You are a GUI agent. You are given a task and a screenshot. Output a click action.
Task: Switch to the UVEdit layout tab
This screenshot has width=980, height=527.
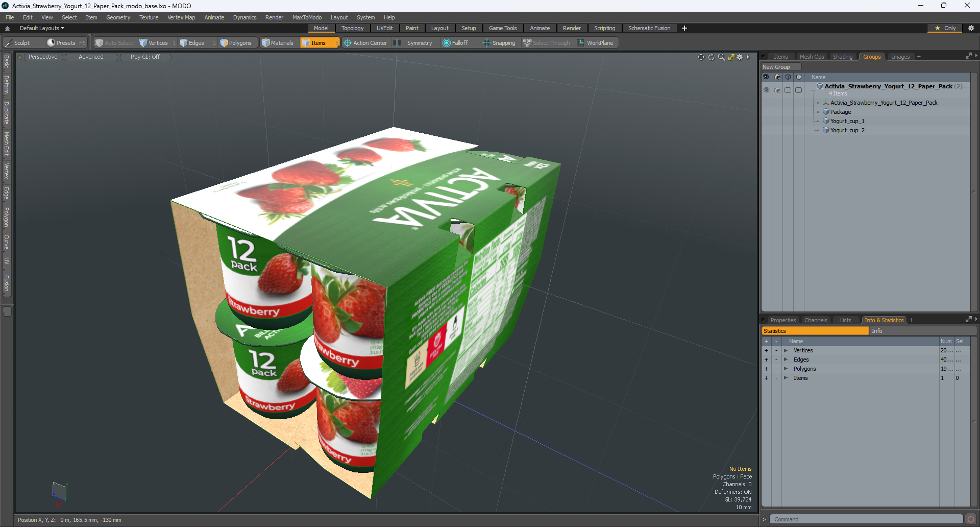tap(384, 28)
